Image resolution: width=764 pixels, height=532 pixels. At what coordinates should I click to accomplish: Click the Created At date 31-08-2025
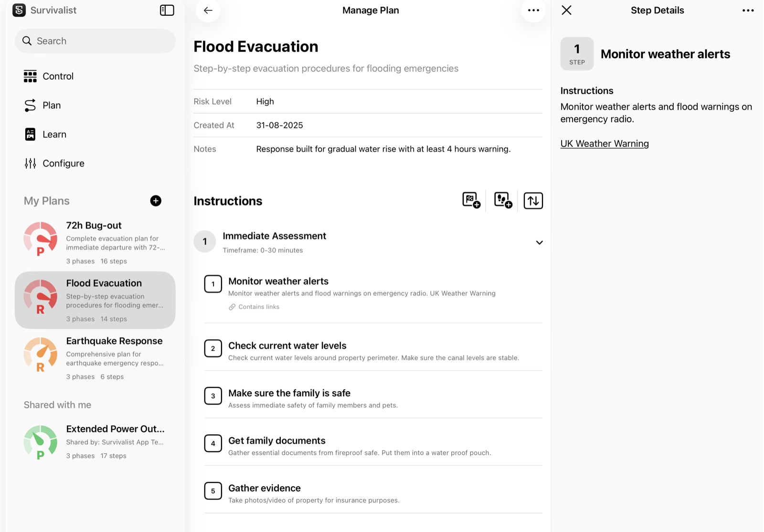[279, 125]
